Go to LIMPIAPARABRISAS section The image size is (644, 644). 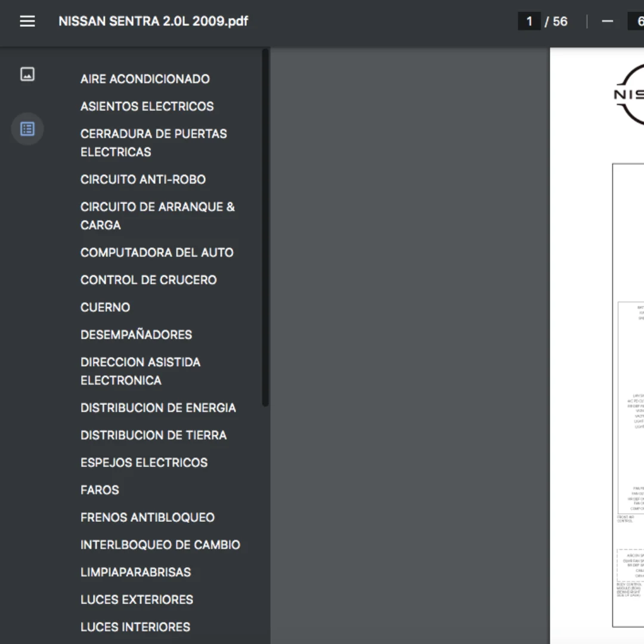[x=135, y=572]
